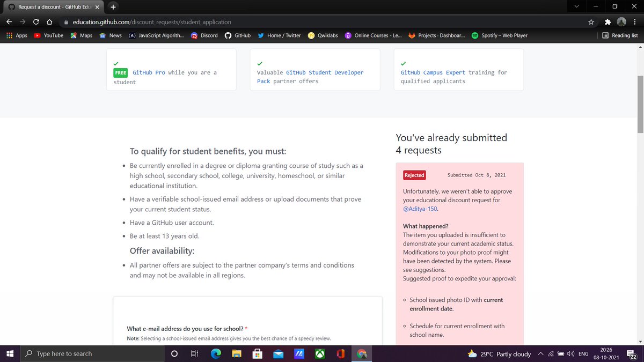This screenshot has height=362, width=644.
Task: Open the Apps bookmark shortcut
Action: point(17,35)
